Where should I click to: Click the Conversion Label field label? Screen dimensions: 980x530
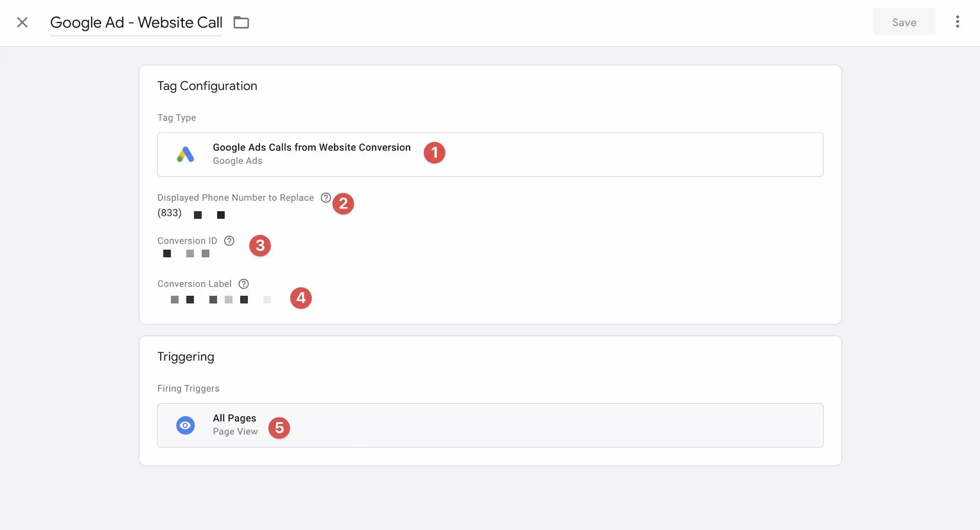(x=195, y=284)
